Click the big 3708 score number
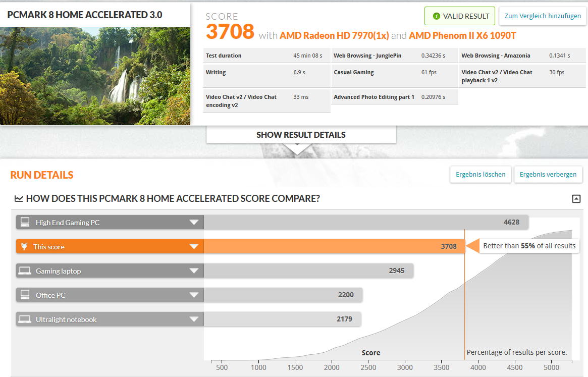This screenshot has width=588, height=377. click(x=230, y=31)
